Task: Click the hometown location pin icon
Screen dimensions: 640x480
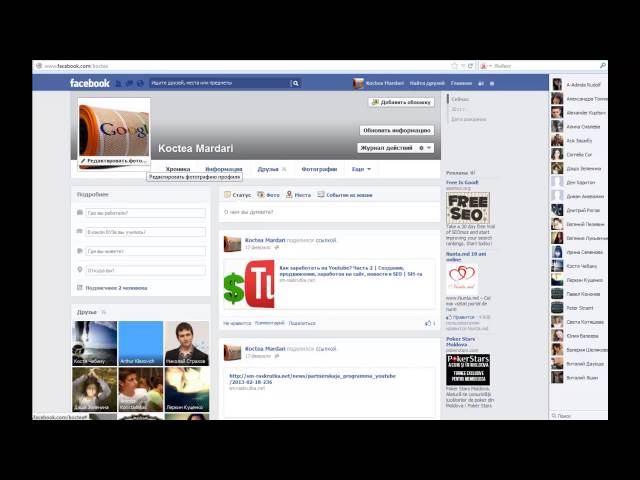Action: pos(80,270)
